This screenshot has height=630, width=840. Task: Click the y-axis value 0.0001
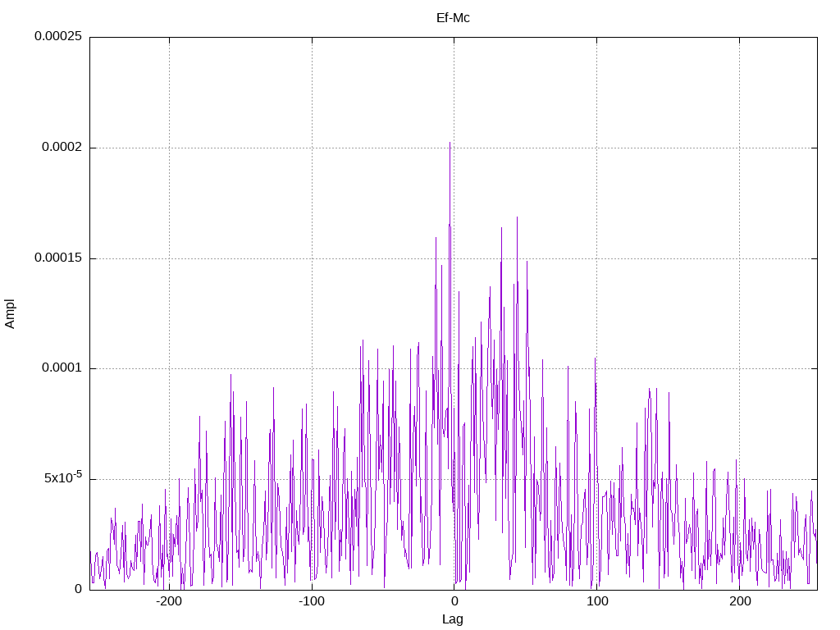pos(62,368)
